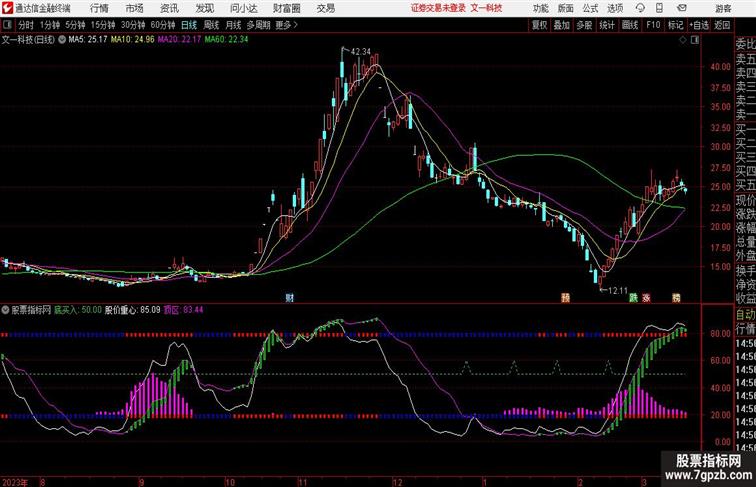The image size is (756, 487).
Task: Open the 问小达 menu
Action: point(243,8)
